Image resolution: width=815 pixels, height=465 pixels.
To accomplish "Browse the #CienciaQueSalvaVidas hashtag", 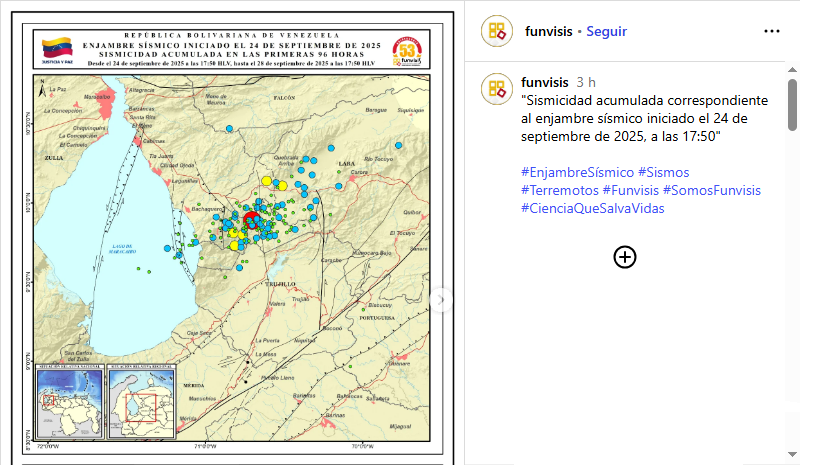I will (x=592, y=208).
